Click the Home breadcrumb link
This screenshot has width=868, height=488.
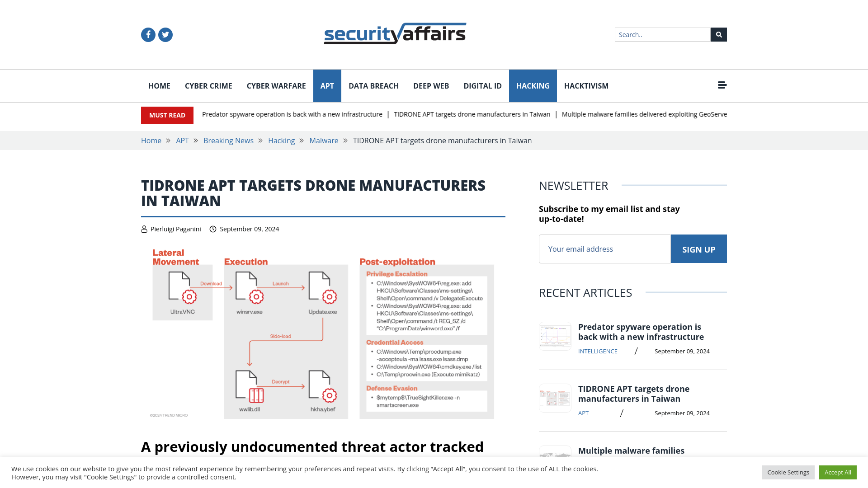coord(151,140)
